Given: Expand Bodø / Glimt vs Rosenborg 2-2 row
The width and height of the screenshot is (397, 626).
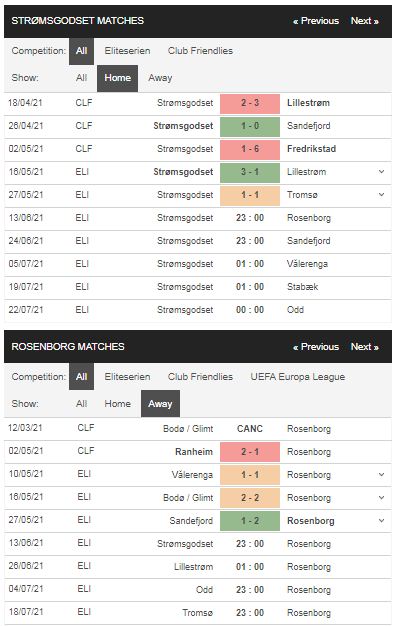Looking at the screenshot, I should [381, 498].
